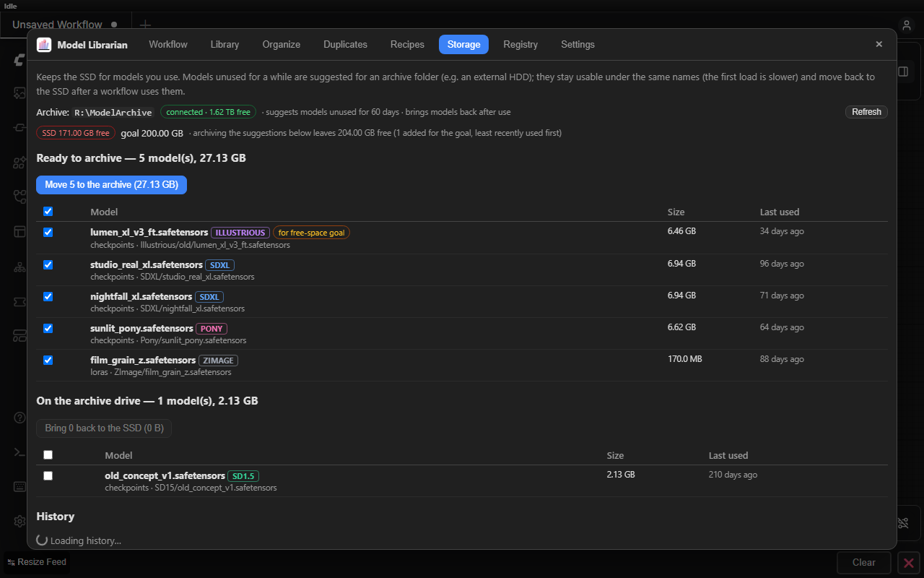Click the ILLUSTRIOUS tag on lumen_xl_v3_ft
Viewport: 924px width, 578px height.
(240, 233)
